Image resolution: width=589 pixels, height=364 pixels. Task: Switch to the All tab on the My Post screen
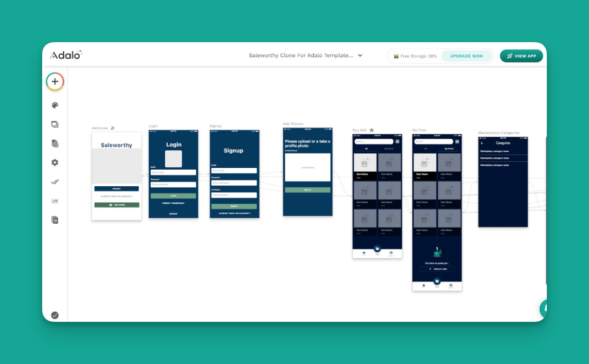click(426, 149)
